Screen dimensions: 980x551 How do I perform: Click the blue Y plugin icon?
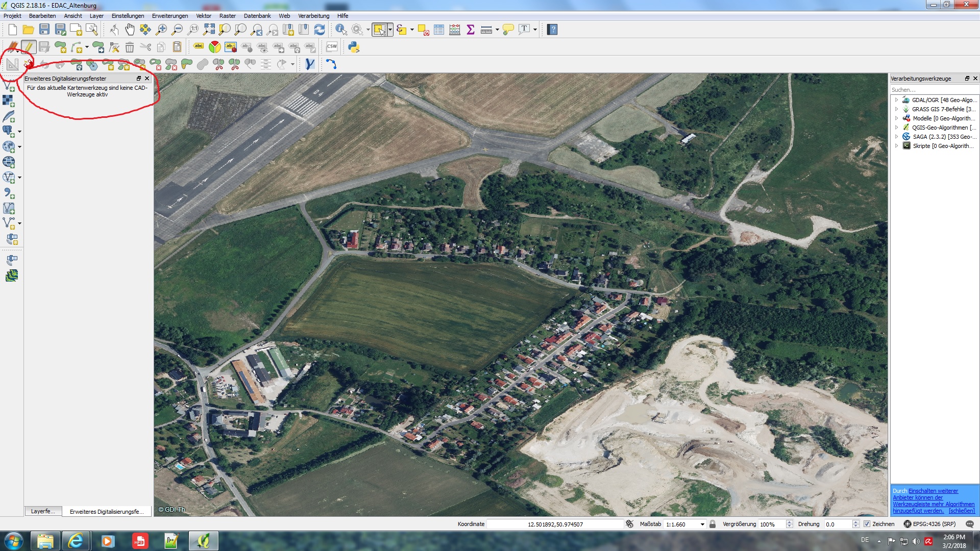(309, 64)
